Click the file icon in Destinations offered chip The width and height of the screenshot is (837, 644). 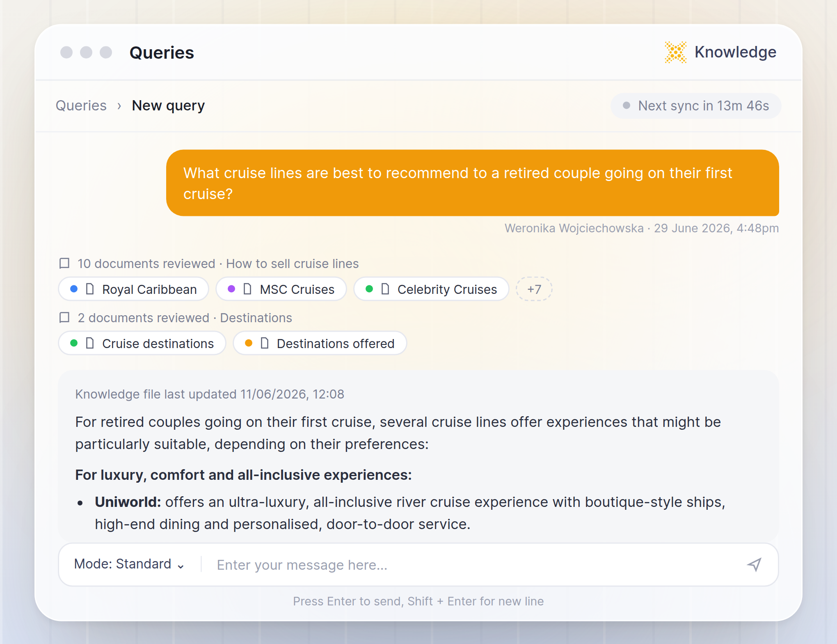pos(265,343)
